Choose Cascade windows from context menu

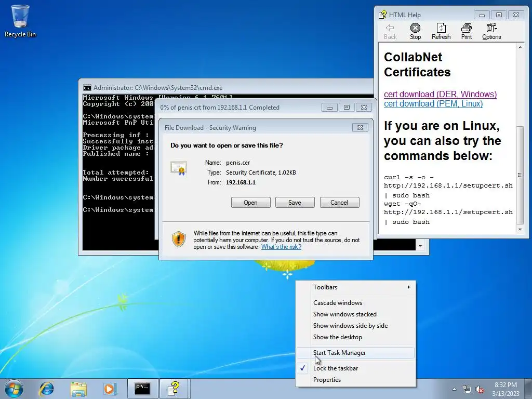coord(356,303)
